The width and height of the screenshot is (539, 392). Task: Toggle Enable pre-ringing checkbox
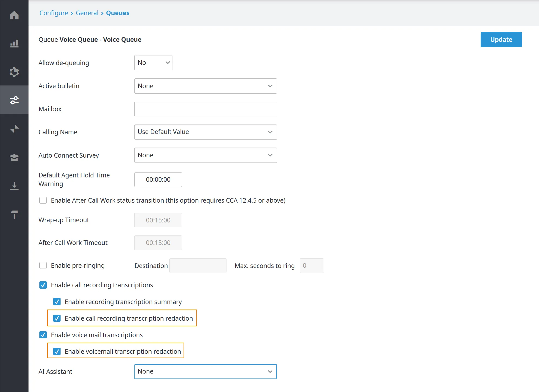(x=43, y=265)
